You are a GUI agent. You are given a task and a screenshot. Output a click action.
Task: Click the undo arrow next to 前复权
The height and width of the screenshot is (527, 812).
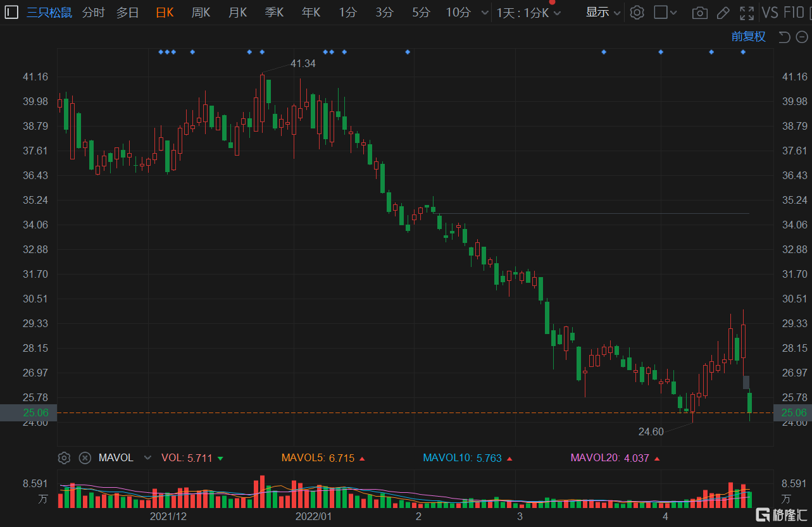pos(784,37)
